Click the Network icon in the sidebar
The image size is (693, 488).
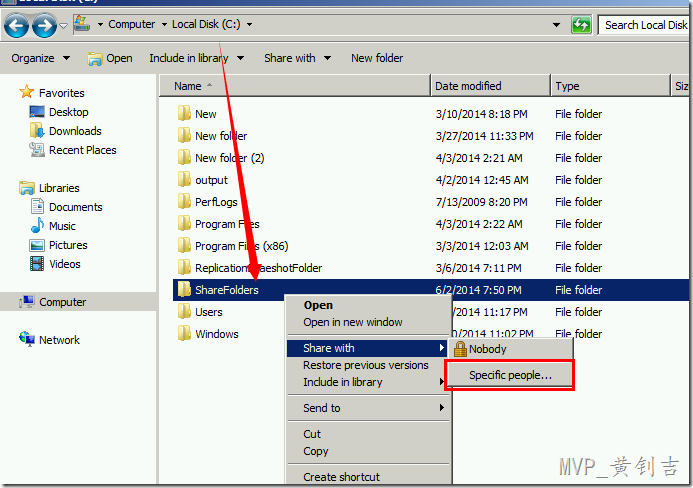[x=27, y=339]
